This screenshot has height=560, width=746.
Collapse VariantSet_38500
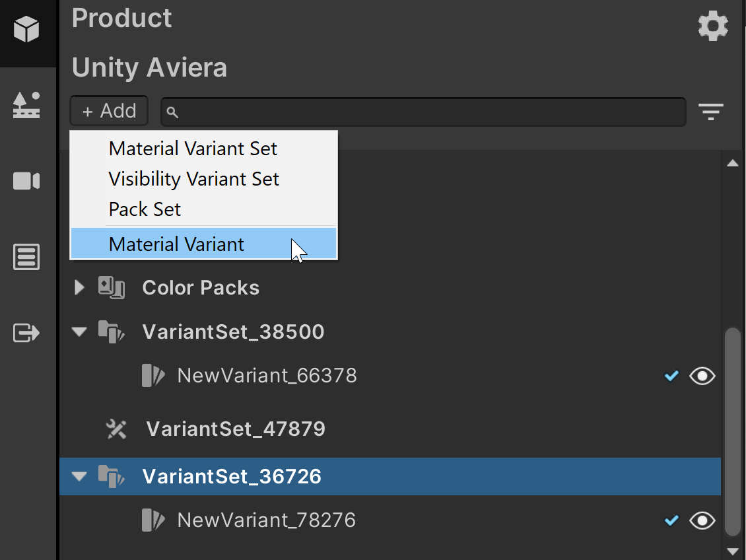coord(79,332)
